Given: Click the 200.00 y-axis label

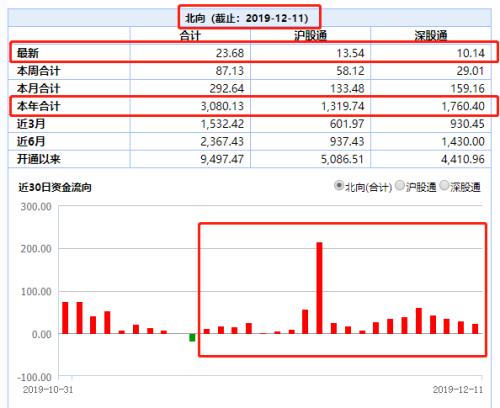Looking at the screenshot, I should [x=36, y=249].
